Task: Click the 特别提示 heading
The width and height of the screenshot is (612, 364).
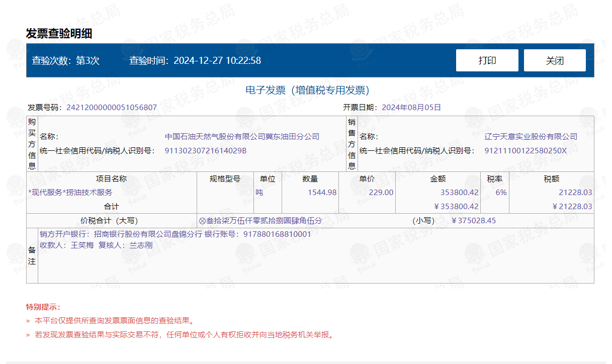Action: [x=43, y=307]
